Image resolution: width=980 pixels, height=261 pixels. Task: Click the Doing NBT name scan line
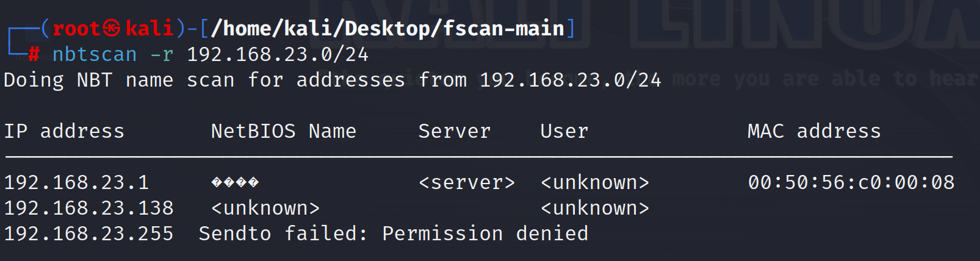point(333,80)
